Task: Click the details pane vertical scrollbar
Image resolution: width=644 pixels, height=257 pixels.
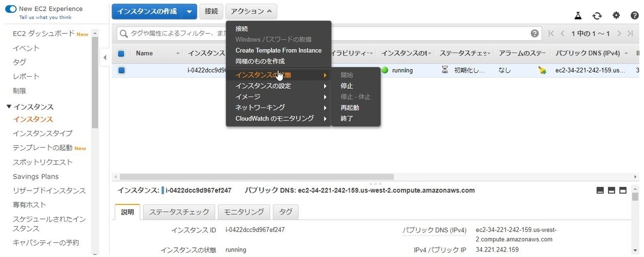Action: pos(635,197)
